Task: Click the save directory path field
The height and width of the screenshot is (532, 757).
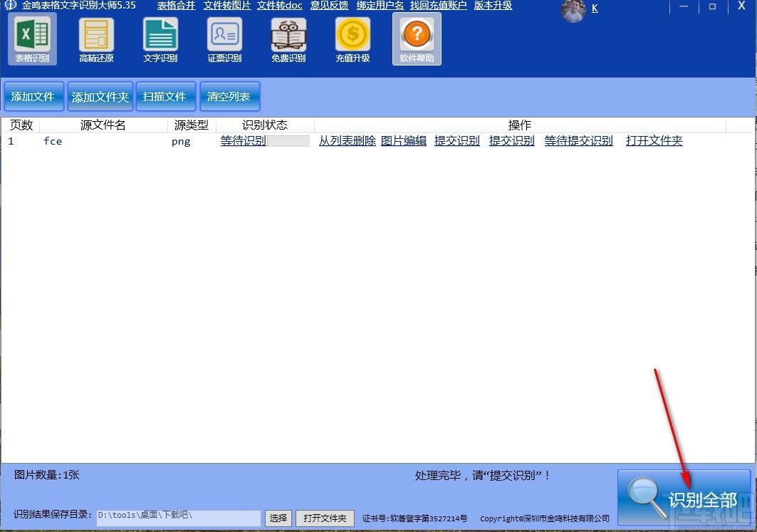Action: (178, 518)
